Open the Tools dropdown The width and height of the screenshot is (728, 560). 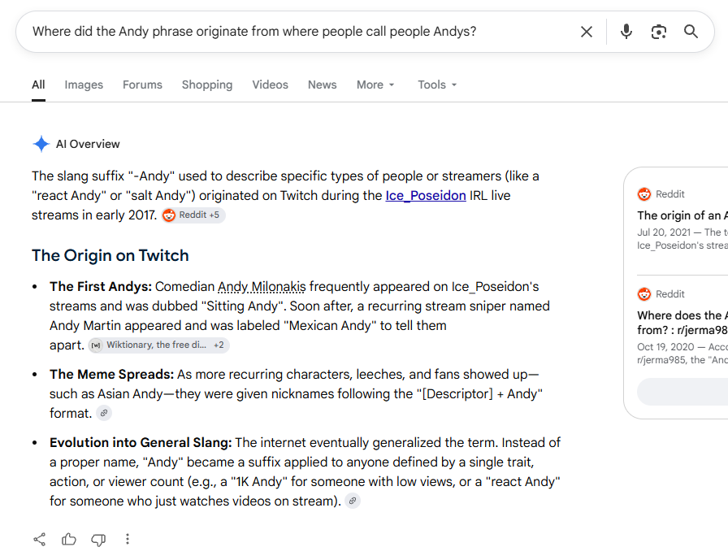(x=437, y=85)
